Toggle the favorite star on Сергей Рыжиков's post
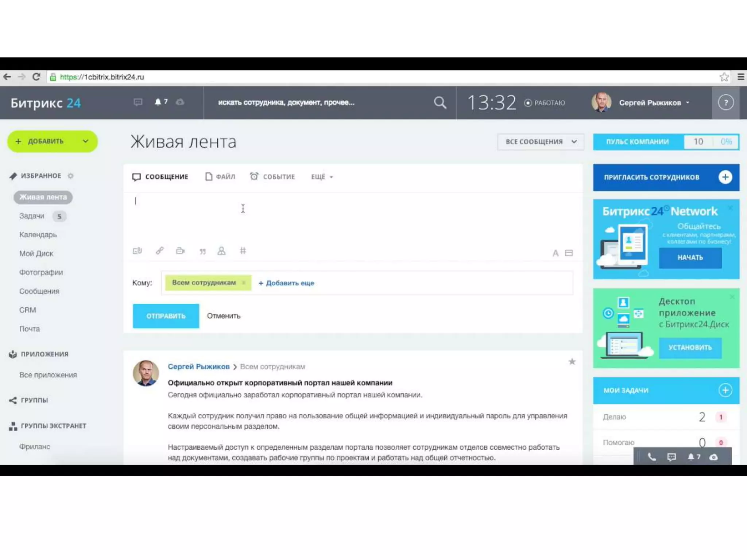The width and height of the screenshot is (747, 560). (572, 362)
